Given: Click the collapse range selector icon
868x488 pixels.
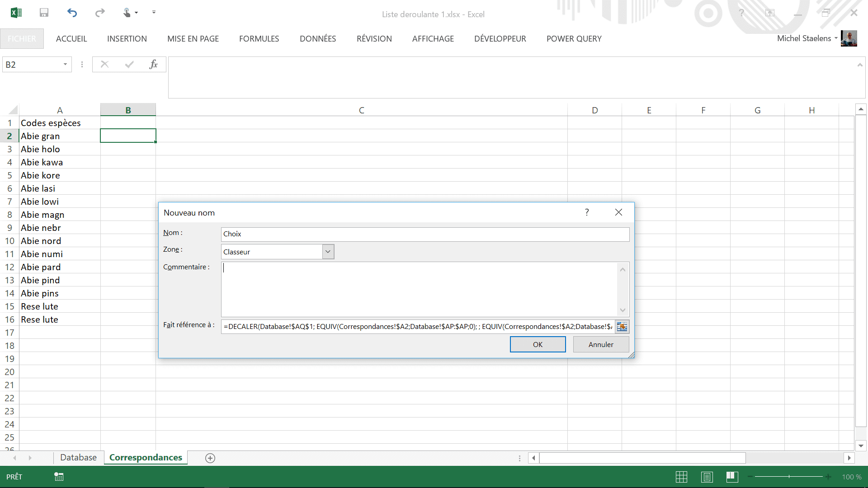Looking at the screenshot, I should (x=622, y=327).
